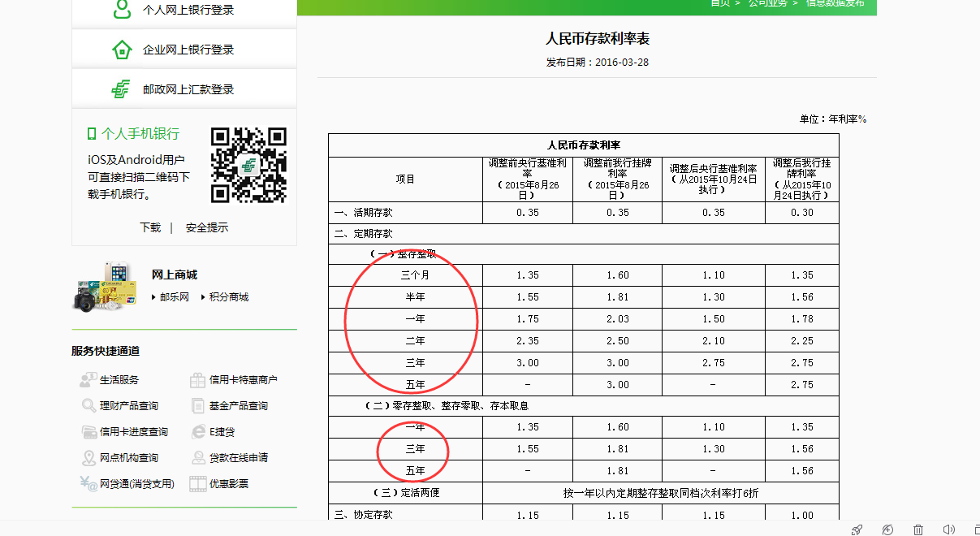Image resolution: width=980 pixels, height=536 pixels.
Task: Click the 调整后我行挂牌利率 column header
Action: coord(802,179)
